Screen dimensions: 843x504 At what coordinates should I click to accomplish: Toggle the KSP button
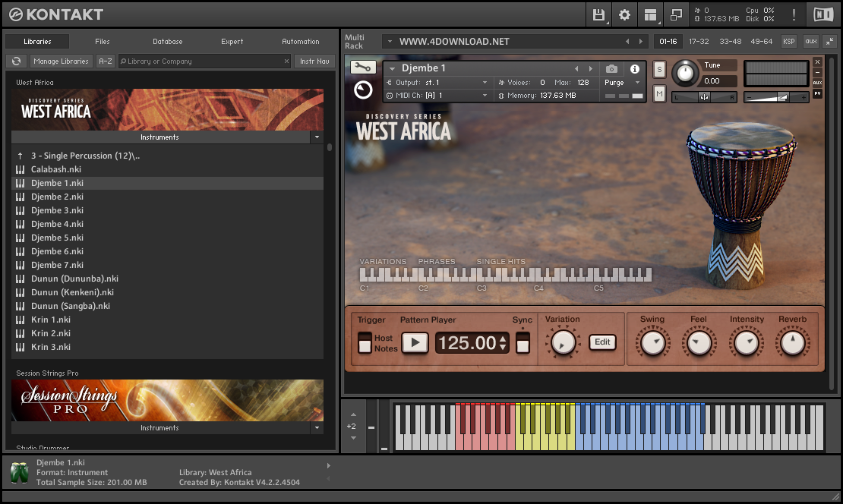pos(789,42)
